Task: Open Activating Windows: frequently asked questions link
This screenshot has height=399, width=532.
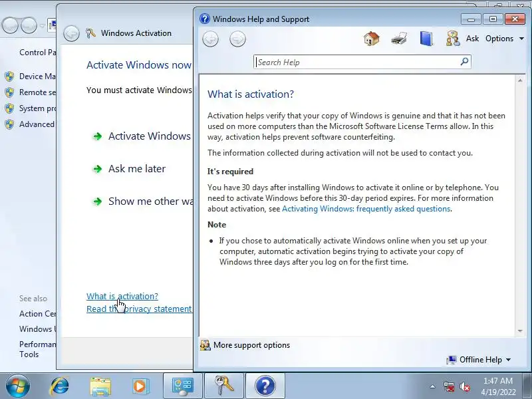Action: click(x=366, y=209)
